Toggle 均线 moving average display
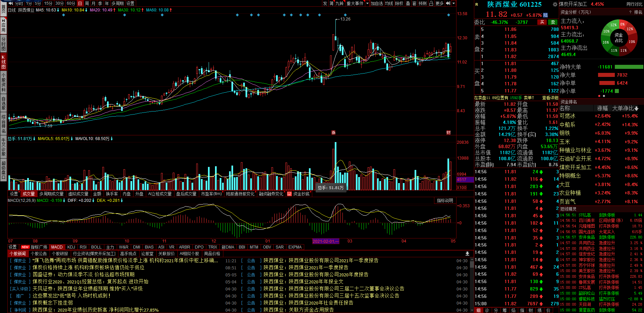The width and height of the screenshot is (644, 313). pyautogui.click(x=389, y=3)
